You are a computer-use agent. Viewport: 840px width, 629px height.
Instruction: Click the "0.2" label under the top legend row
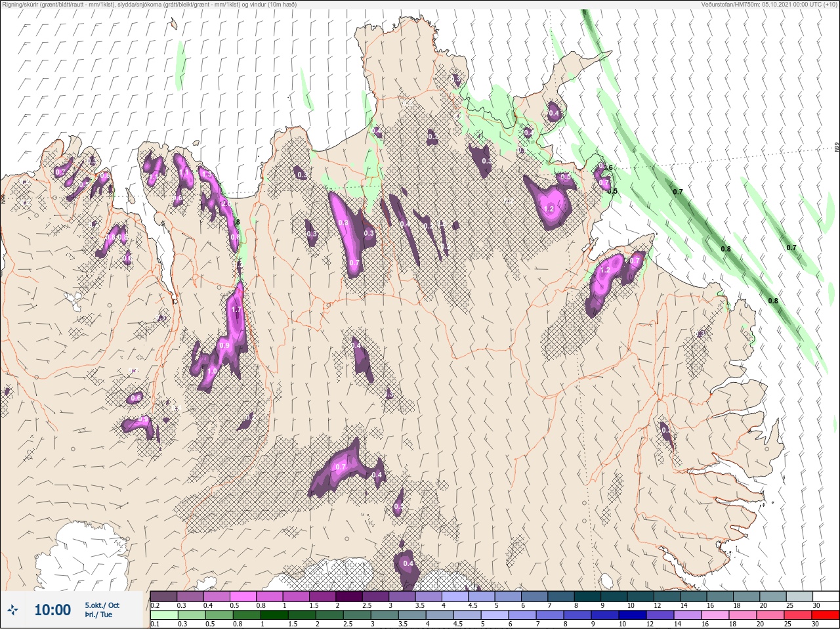coord(156,605)
